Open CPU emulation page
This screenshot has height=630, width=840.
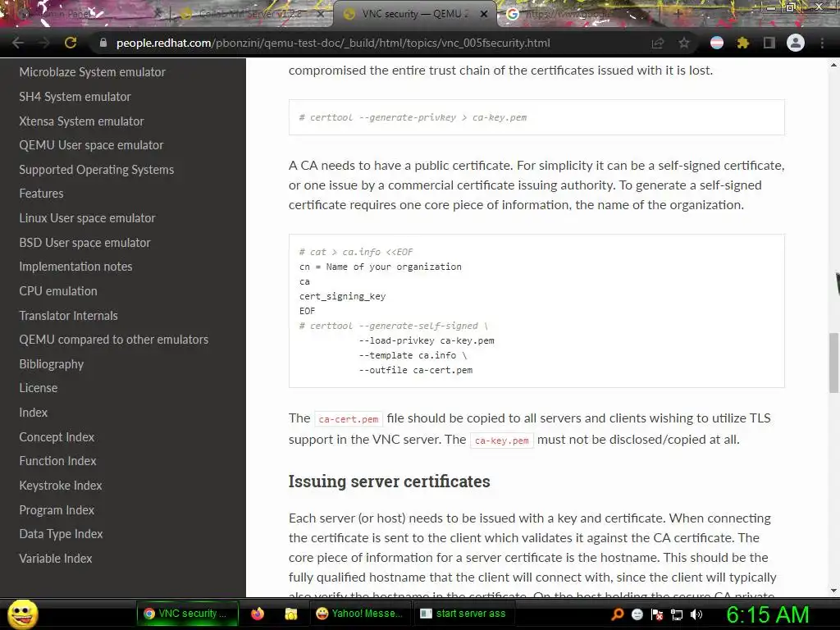point(58,291)
